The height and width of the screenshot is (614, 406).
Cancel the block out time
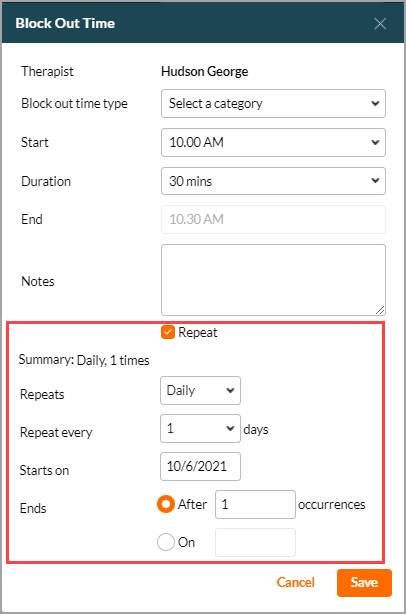click(x=296, y=582)
